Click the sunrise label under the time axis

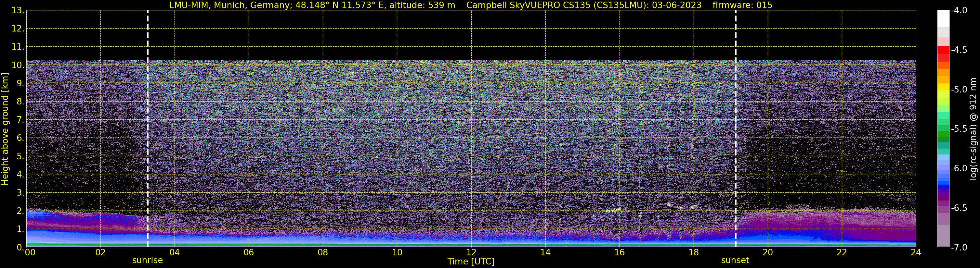tap(148, 261)
